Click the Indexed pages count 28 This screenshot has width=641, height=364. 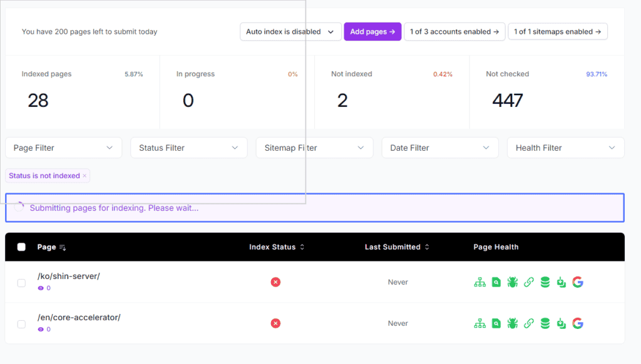click(x=38, y=101)
